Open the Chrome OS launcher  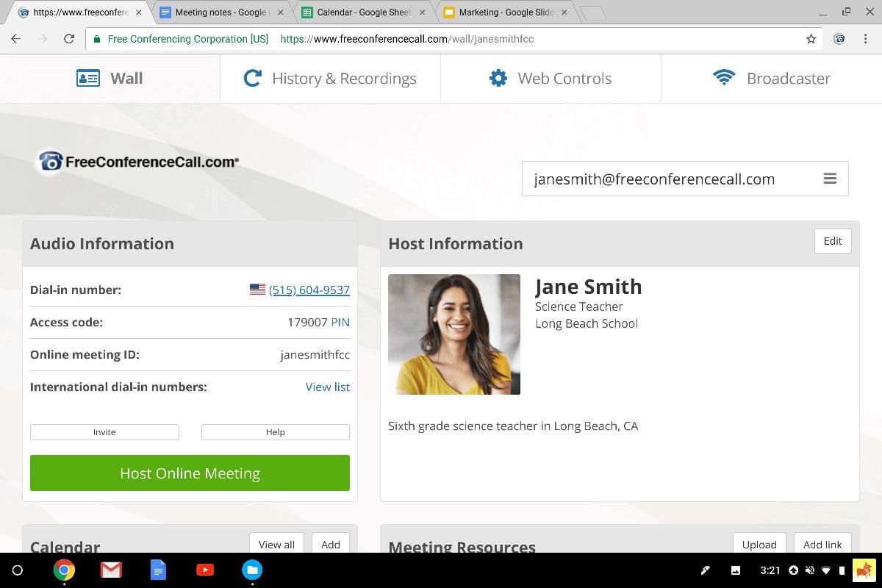18,570
